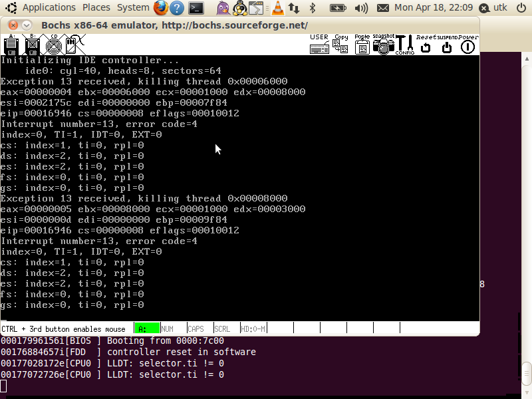This screenshot has width=532, height=399.
Task: Click the 'Booting from 0000:7c00' terminal line
Action: (112, 340)
